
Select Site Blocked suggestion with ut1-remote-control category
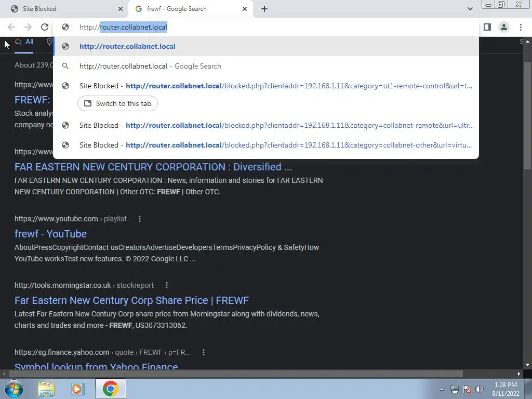click(266, 86)
